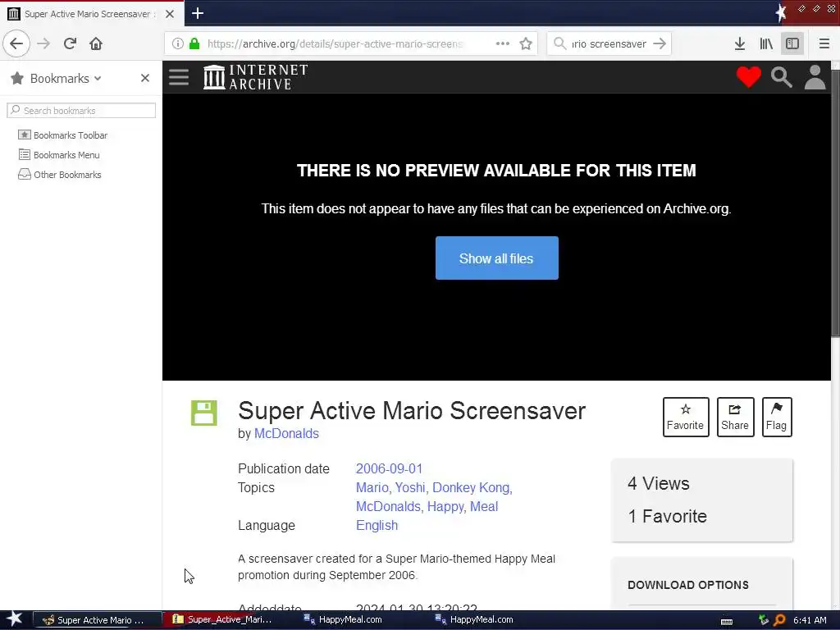Viewport: 840px width, 630px height.
Task: Click the green floppy software icon
Action: [x=204, y=413]
